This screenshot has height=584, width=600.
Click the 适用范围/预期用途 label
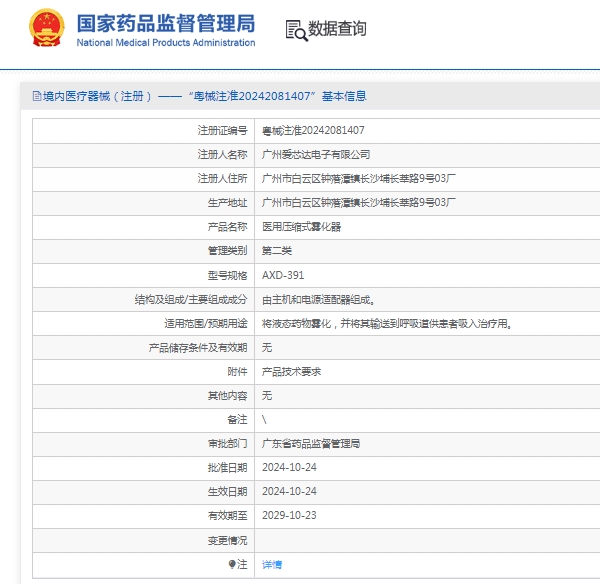(x=206, y=324)
